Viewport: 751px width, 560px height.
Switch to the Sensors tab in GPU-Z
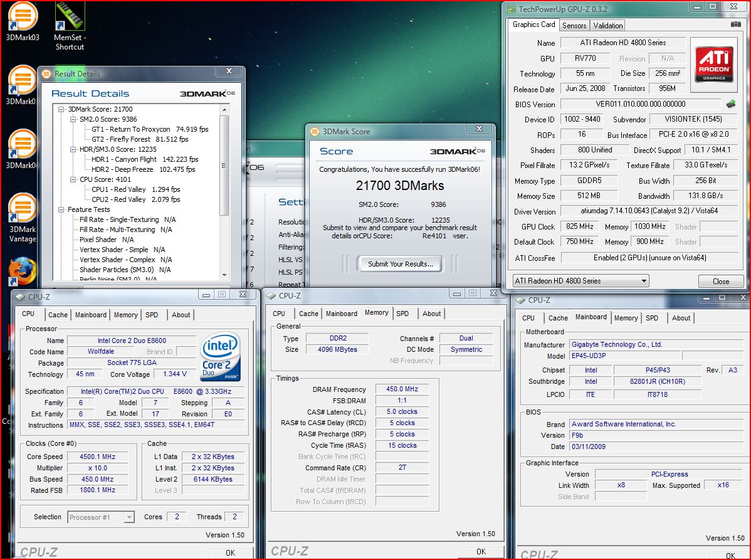click(x=574, y=25)
